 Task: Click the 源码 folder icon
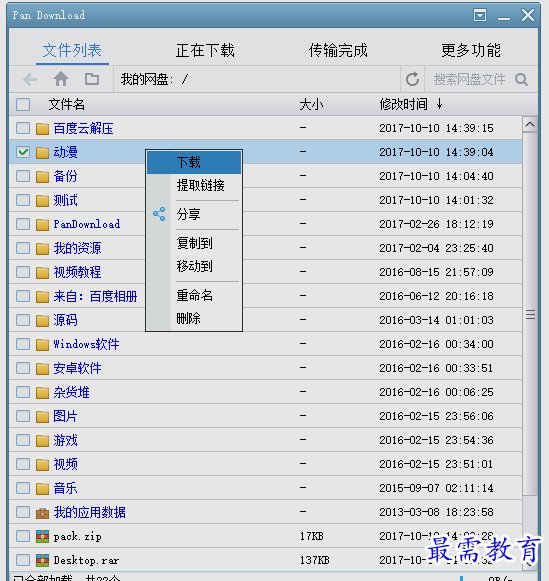coord(42,321)
